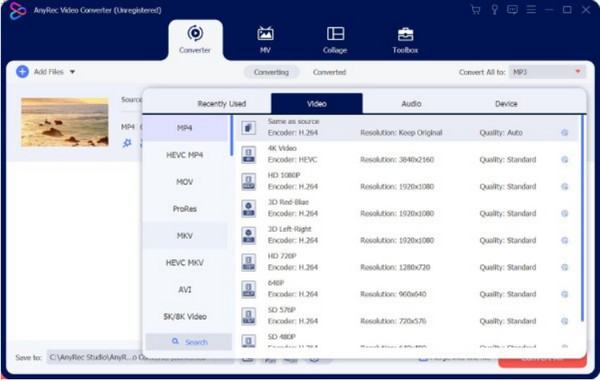The height and width of the screenshot is (381, 600).
Task: Show the Converted list
Action: click(329, 72)
